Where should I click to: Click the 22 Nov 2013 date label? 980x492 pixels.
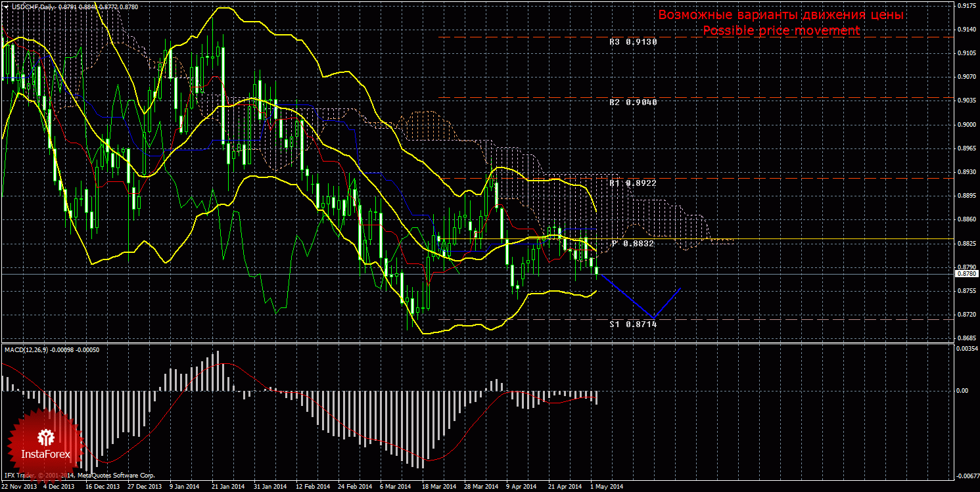pos(19,487)
